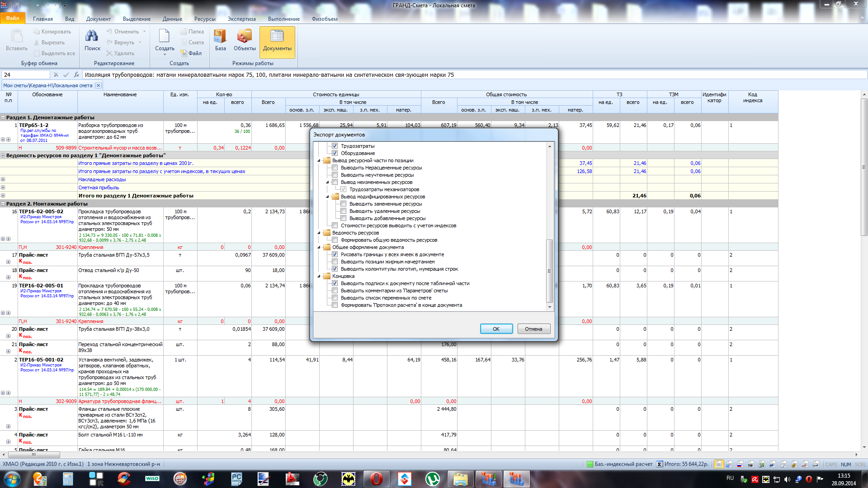This screenshot has height=488, width=868.
Task: Collapse the Концовка tree group
Action: (x=319, y=276)
